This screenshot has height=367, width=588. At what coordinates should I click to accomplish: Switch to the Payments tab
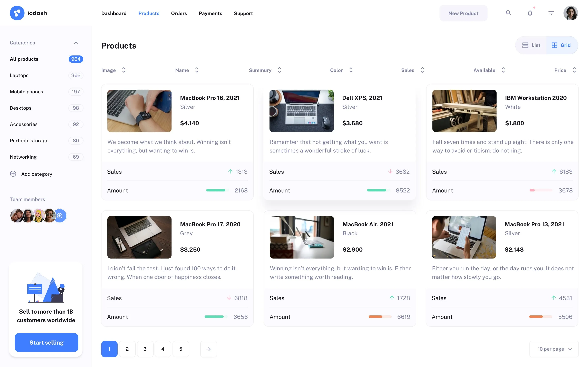click(x=210, y=13)
